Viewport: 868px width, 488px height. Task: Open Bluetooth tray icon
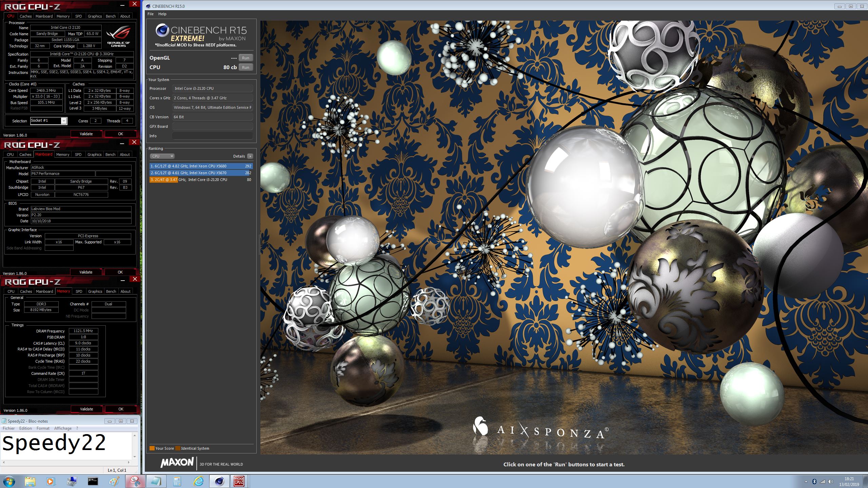tap(814, 482)
